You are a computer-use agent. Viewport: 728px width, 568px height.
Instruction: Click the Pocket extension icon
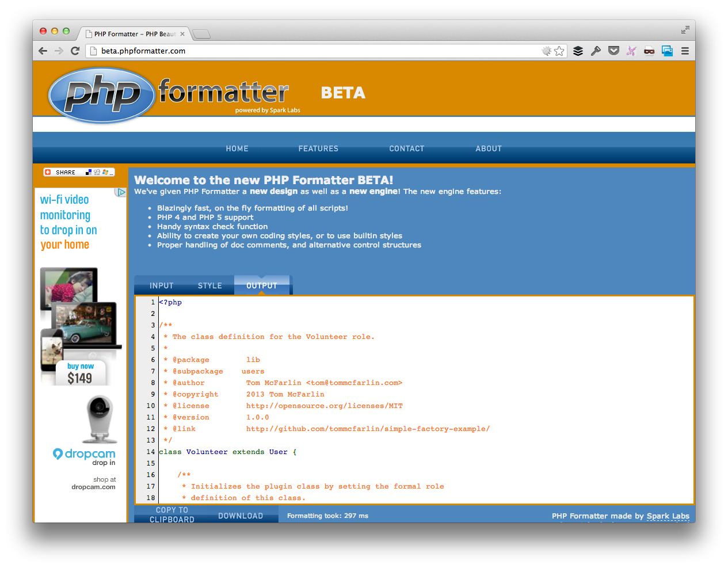[614, 51]
